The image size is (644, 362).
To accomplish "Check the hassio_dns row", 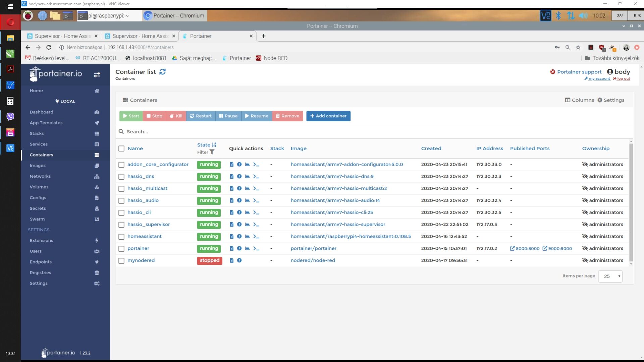I will coord(121,177).
